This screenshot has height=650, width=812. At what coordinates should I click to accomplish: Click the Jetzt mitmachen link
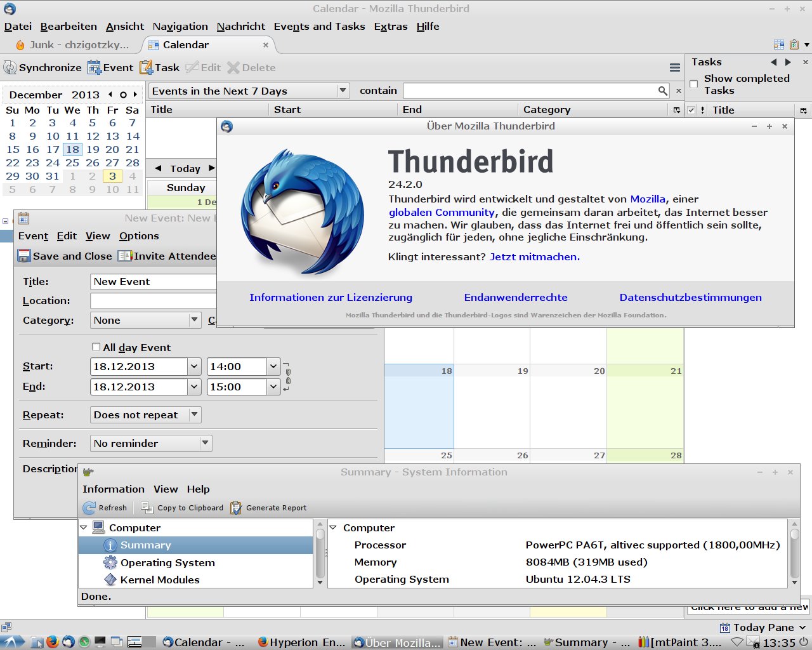pos(534,256)
